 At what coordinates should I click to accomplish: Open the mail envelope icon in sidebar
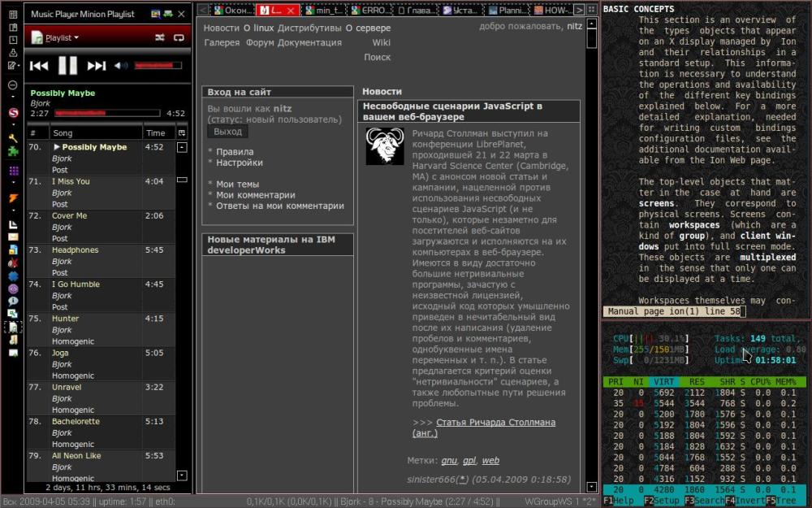[x=13, y=237]
